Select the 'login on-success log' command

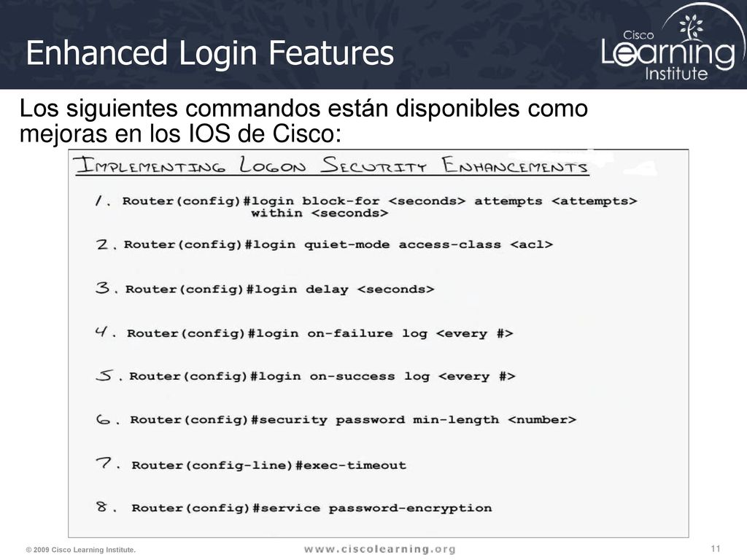(x=322, y=376)
